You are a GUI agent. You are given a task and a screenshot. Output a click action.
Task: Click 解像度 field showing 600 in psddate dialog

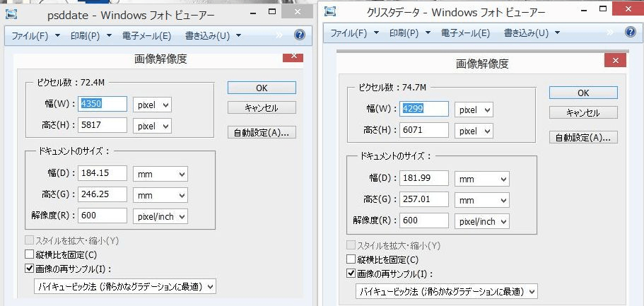pyautogui.click(x=103, y=216)
